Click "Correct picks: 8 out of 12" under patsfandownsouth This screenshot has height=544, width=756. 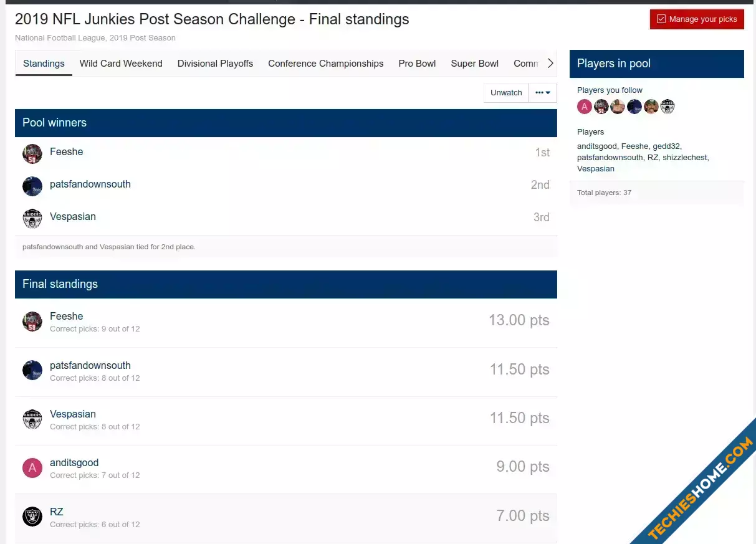click(95, 378)
